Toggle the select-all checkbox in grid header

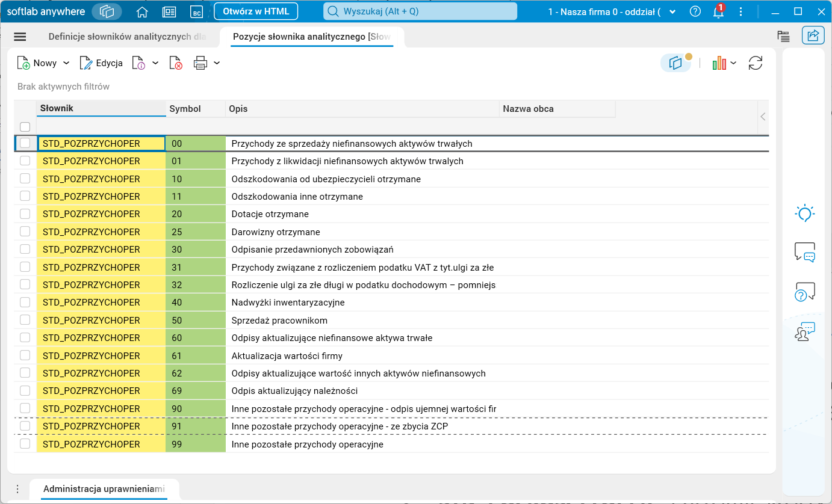(25, 127)
